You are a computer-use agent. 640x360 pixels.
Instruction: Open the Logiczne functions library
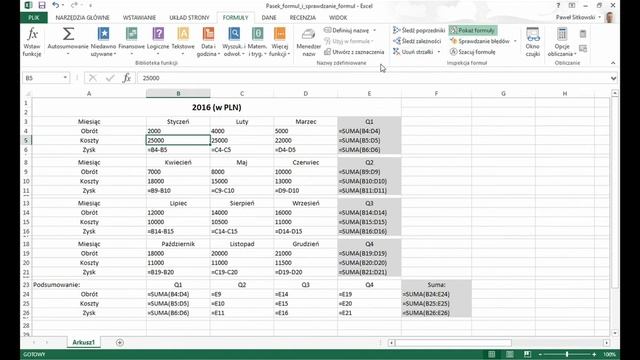[158, 41]
